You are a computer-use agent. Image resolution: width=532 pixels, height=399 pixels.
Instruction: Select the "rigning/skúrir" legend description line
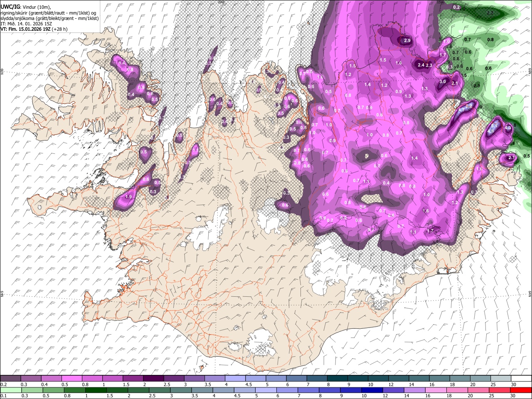[49, 13]
